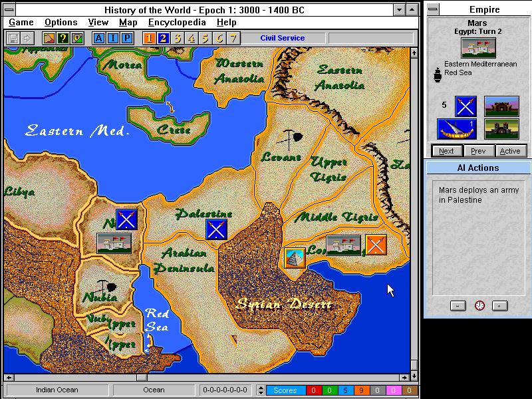Open the Help menu
The width and height of the screenshot is (532, 399).
(226, 23)
